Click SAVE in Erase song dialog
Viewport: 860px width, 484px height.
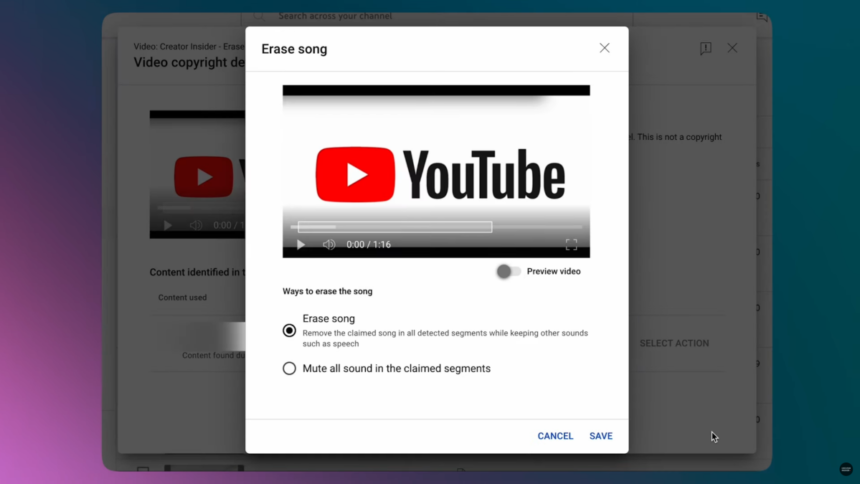(601, 436)
